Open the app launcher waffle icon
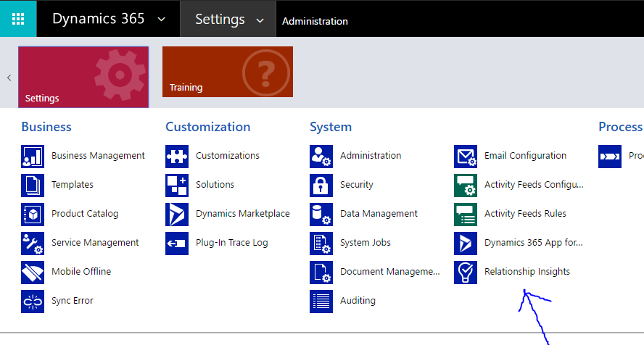This screenshot has width=644, height=345. [x=18, y=19]
